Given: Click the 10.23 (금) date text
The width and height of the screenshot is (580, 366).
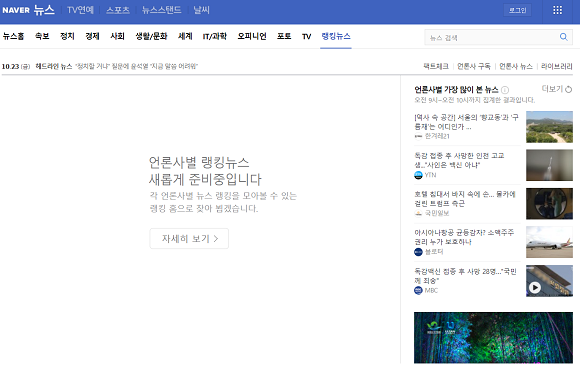Looking at the screenshot, I should coord(16,67).
